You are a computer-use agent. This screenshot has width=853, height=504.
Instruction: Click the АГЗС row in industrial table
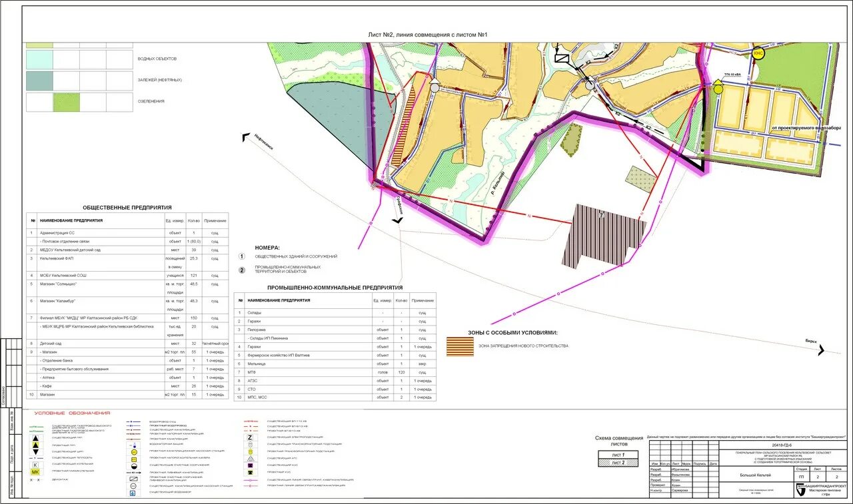(x=335, y=380)
